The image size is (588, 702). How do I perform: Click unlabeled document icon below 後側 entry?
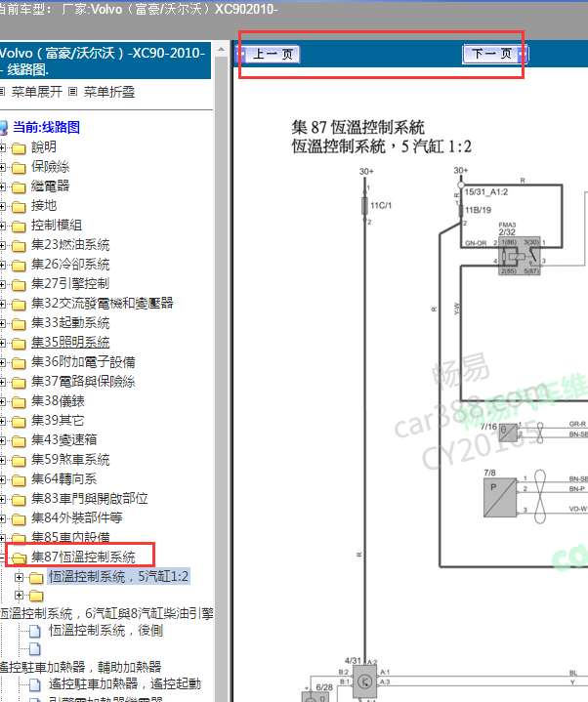click(x=35, y=648)
